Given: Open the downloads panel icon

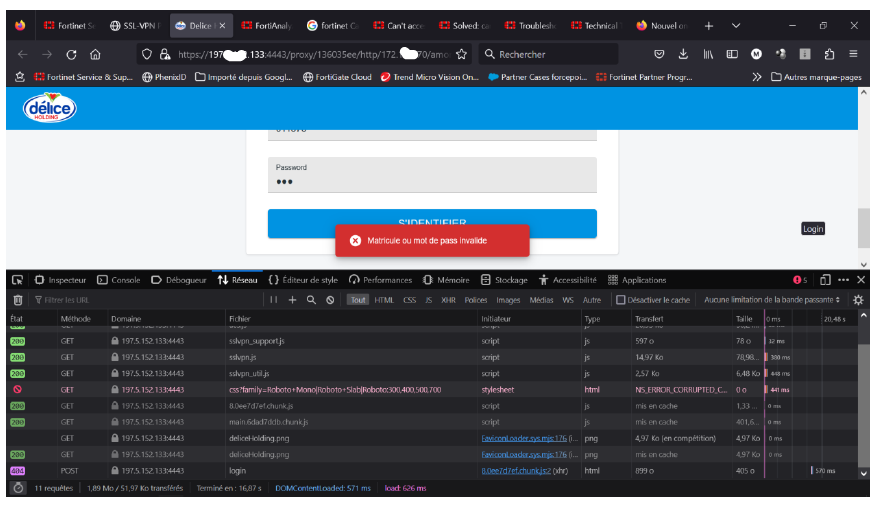Looking at the screenshot, I should 683,54.
